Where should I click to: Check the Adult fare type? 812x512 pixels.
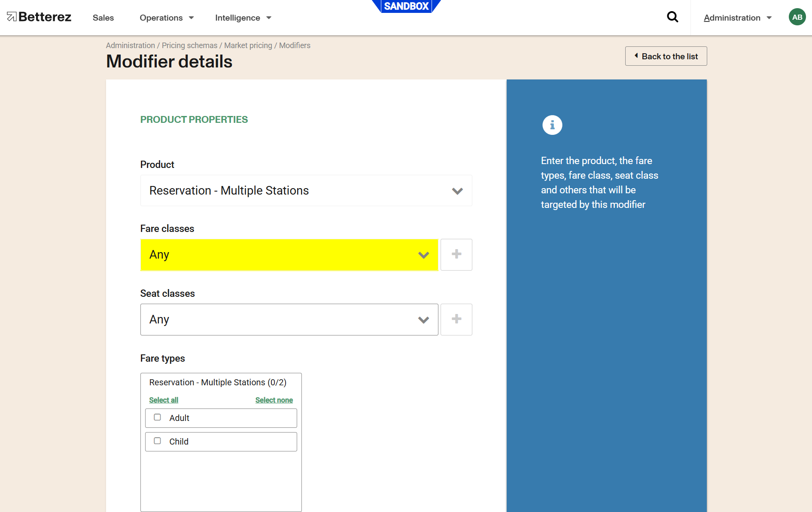coord(158,418)
